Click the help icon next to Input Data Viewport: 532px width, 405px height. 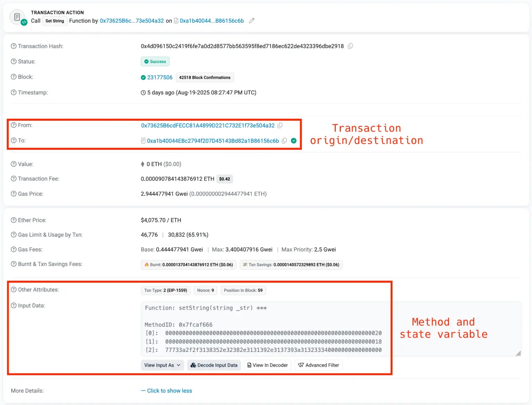(x=13, y=305)
